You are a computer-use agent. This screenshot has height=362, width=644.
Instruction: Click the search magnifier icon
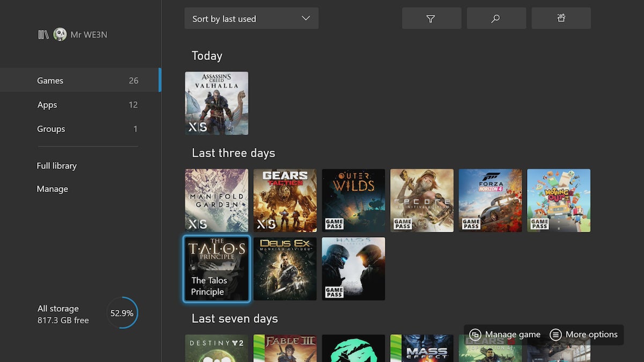(496, 18)
